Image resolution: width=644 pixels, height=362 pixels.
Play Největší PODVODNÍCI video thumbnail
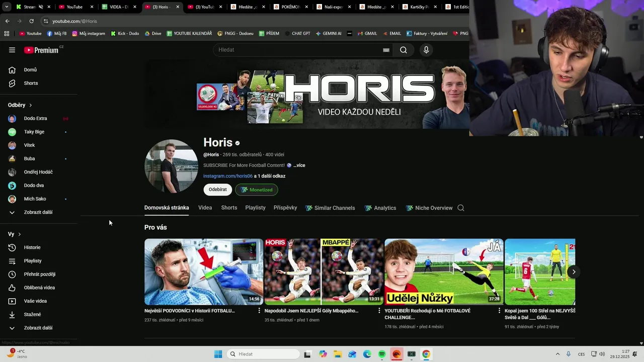tap(204, 272)
